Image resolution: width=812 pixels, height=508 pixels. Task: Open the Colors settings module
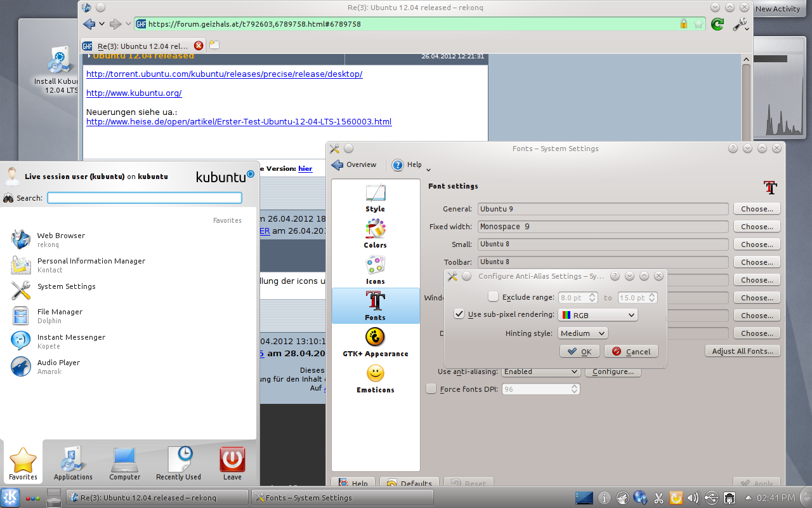pos(375,234)
